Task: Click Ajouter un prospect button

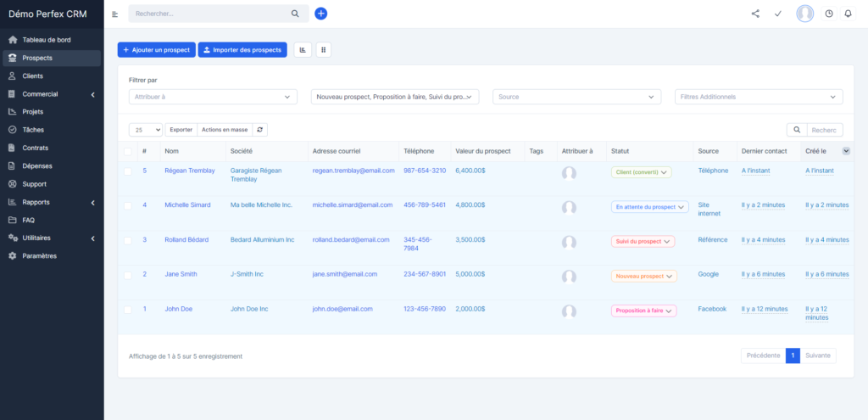Action: pos(157,50)
